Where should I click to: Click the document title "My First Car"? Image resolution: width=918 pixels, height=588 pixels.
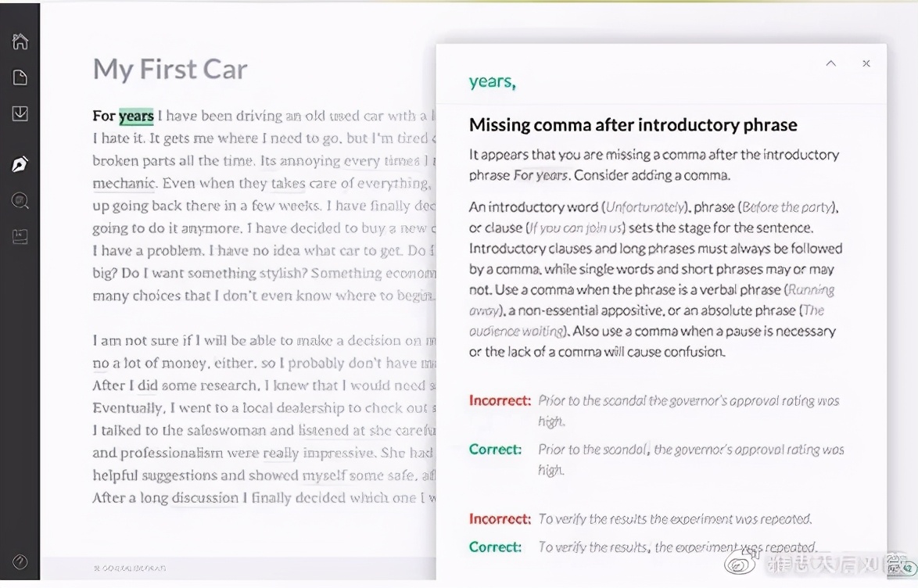point(170,69)
